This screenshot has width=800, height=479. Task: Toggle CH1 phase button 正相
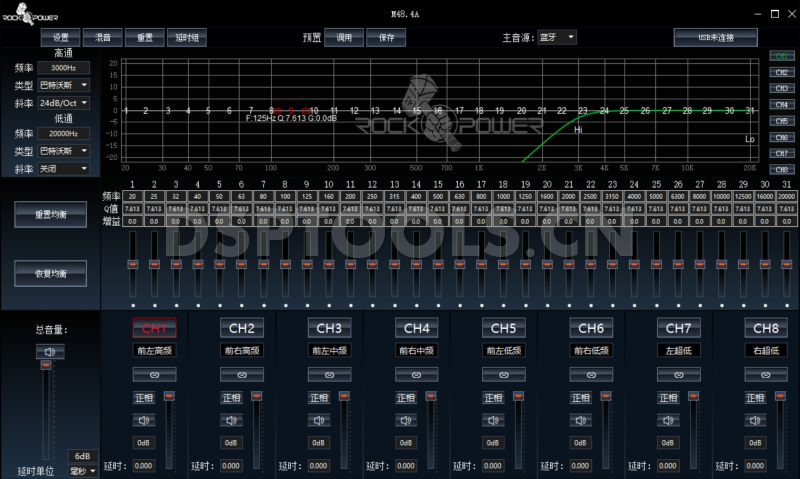pos(144,397)
